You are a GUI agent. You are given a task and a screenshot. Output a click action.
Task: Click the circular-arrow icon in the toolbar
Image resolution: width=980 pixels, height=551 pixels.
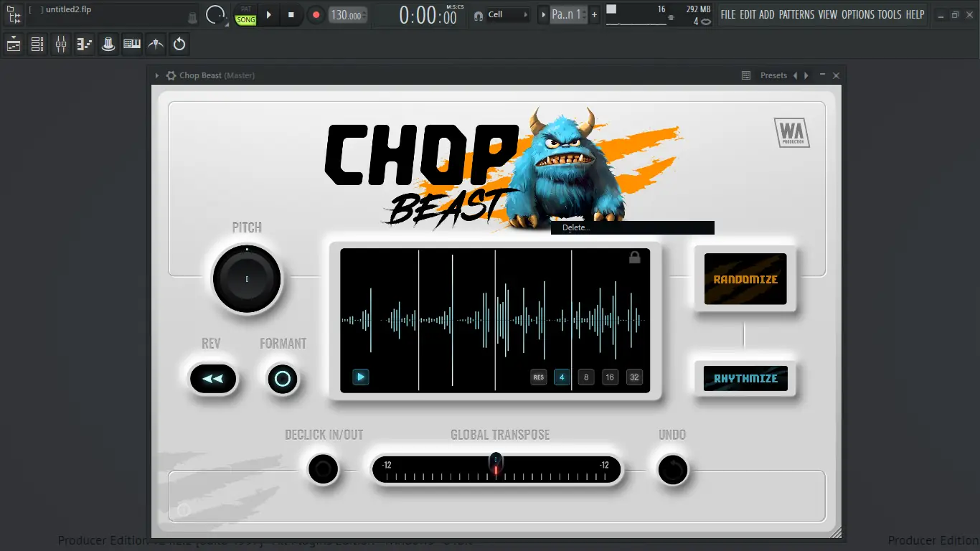click(x=179, y=44)
